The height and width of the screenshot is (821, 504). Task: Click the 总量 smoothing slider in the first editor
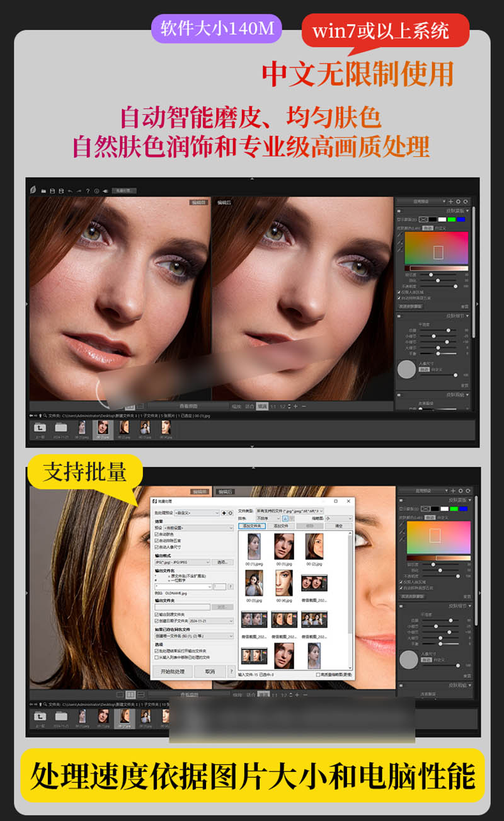tap(438, 330)
